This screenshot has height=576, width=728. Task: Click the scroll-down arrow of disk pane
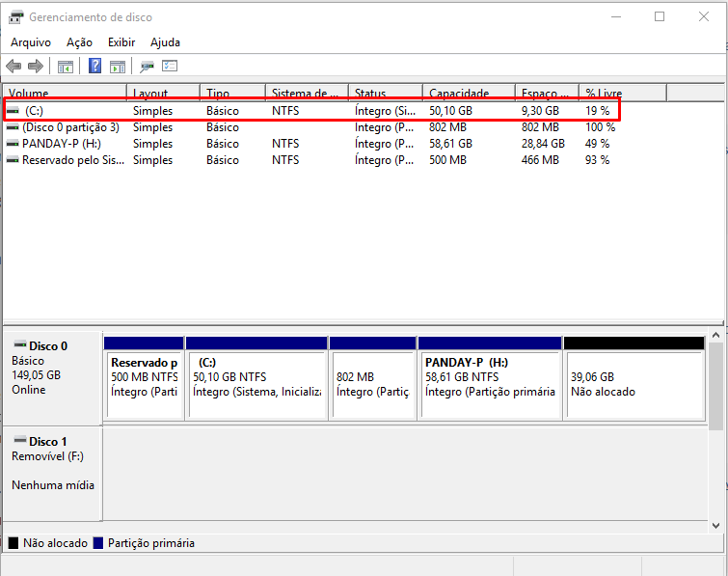[717, 525]
